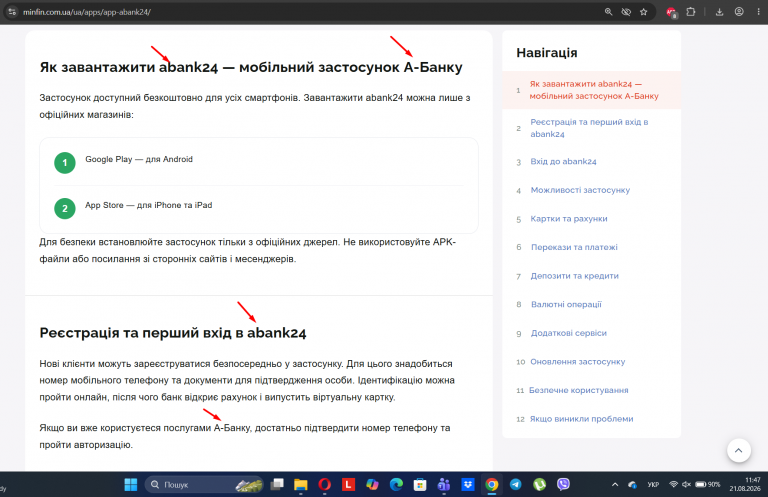768x497 pixels.
Task: Click heading "Як завантажити abank24"
Action: coord(251,67)
